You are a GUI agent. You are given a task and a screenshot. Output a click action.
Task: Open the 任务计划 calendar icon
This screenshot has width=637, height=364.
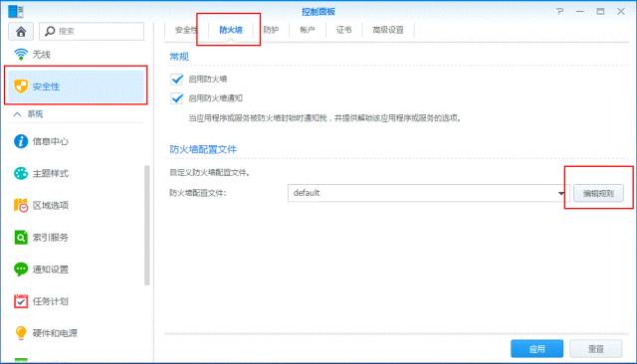pos(21,301)
